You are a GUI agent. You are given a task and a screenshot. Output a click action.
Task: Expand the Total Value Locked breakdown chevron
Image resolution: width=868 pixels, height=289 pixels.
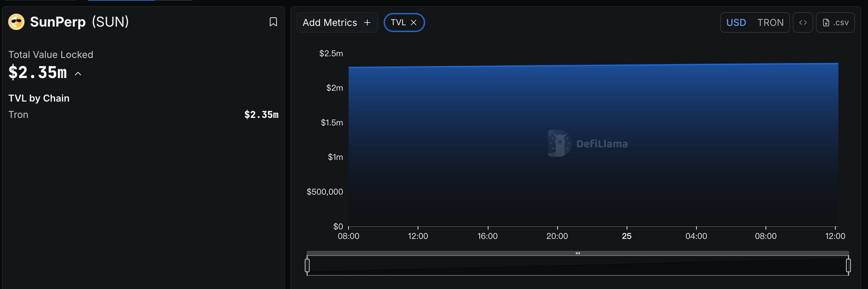pyautogui.click(x=78, y=74)
